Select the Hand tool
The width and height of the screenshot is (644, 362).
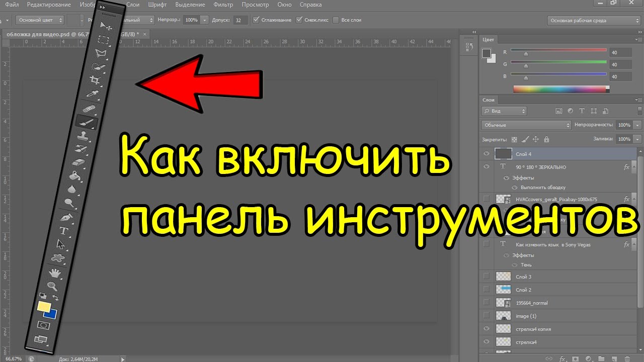pyautogui.click(x=55, y=273)
